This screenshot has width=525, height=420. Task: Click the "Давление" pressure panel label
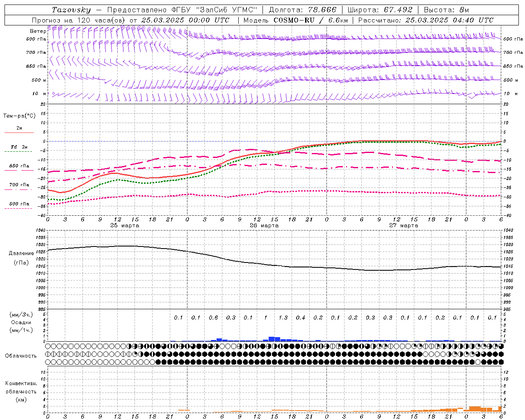21,253
